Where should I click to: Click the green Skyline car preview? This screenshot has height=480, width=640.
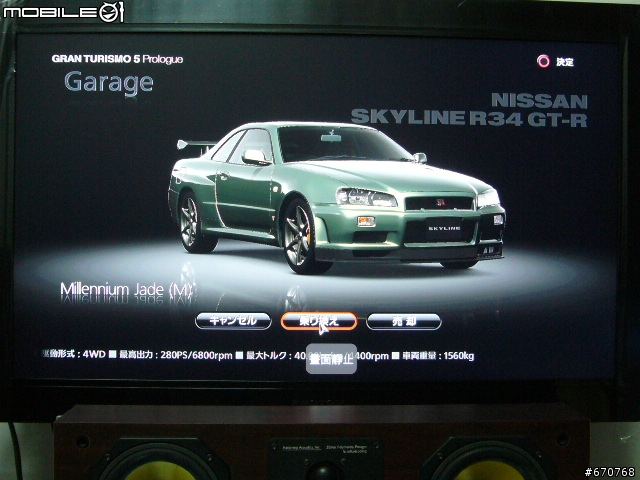336,197
